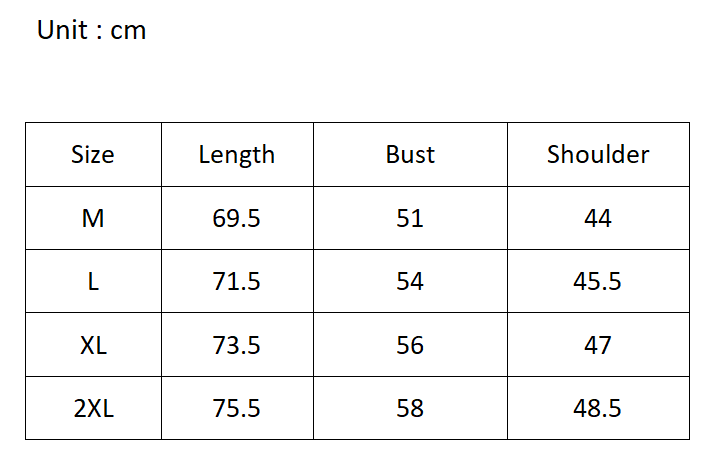Click the "Unit : cm" text label

pyautogui.click(x=91, y=31)
